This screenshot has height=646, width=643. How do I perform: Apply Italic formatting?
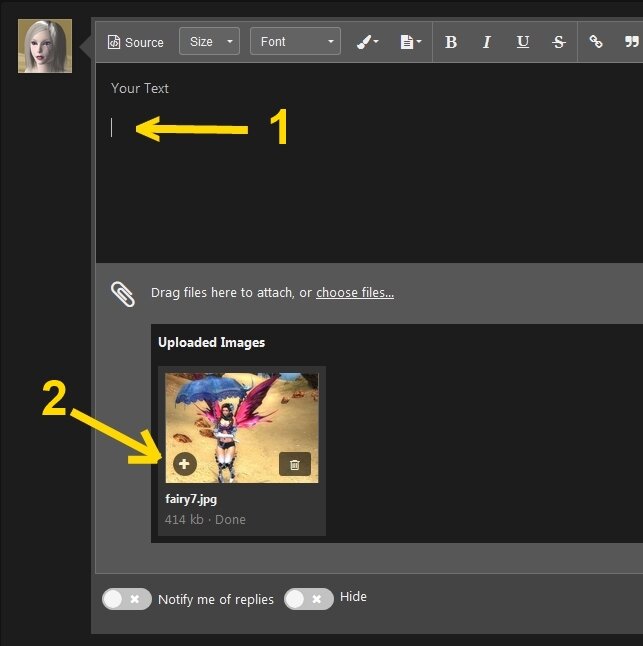tap(486, 42)
